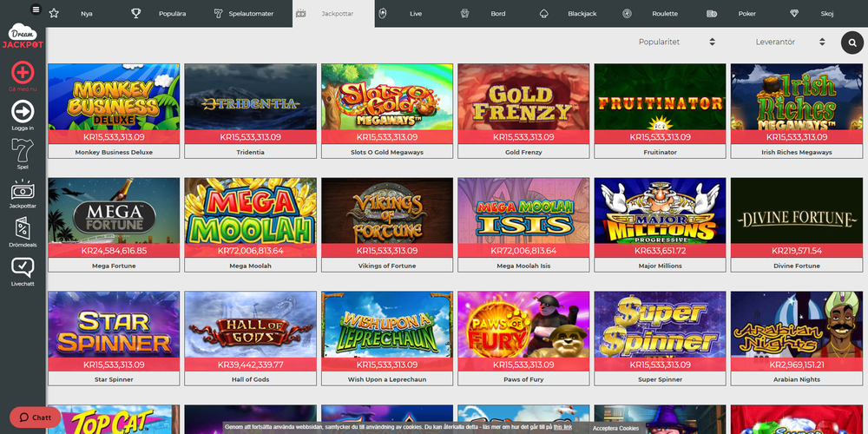Click the Mega Fortune title label
The image size is (868, 434).
(x=114, y=266)
